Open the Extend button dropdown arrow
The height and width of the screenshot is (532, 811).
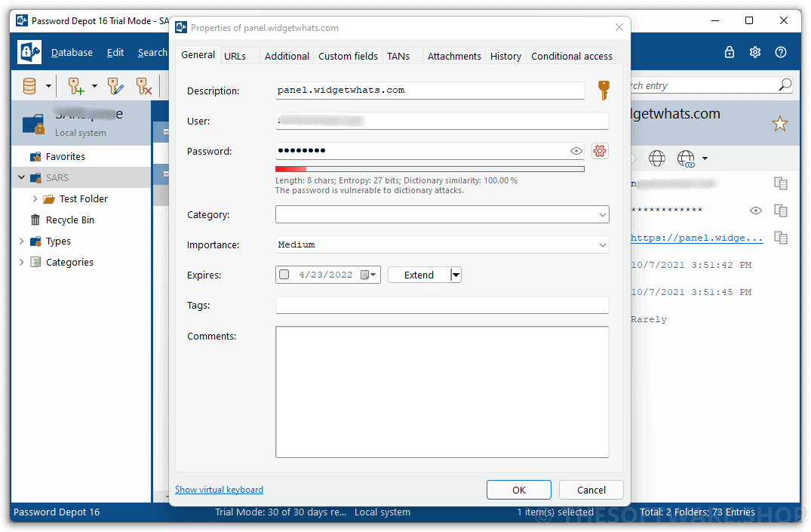tap(456, 275)
